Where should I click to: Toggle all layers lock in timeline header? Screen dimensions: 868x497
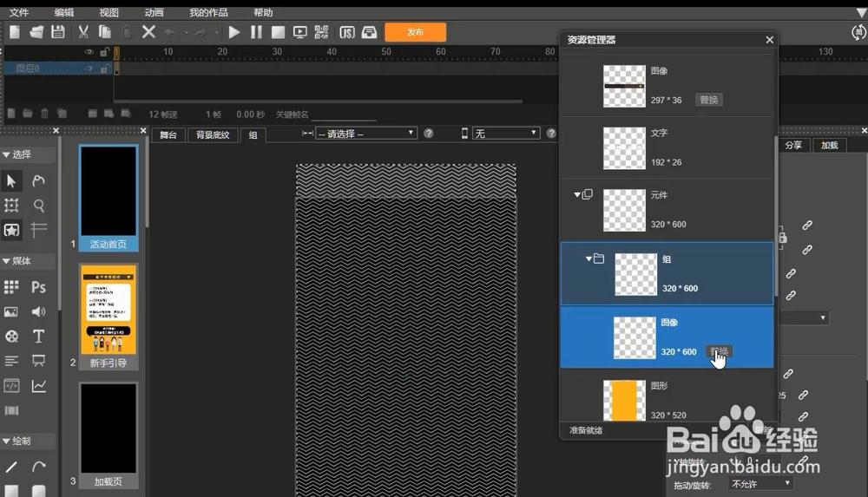tap(104, 52)
